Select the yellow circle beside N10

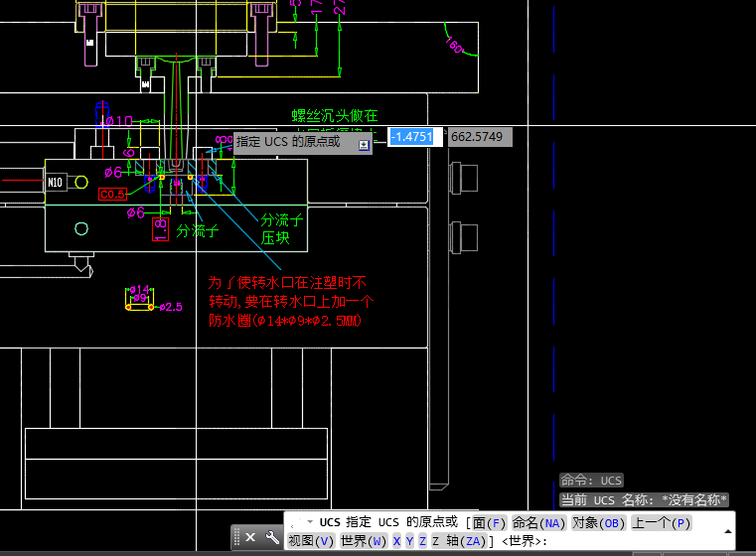[81, 182]
